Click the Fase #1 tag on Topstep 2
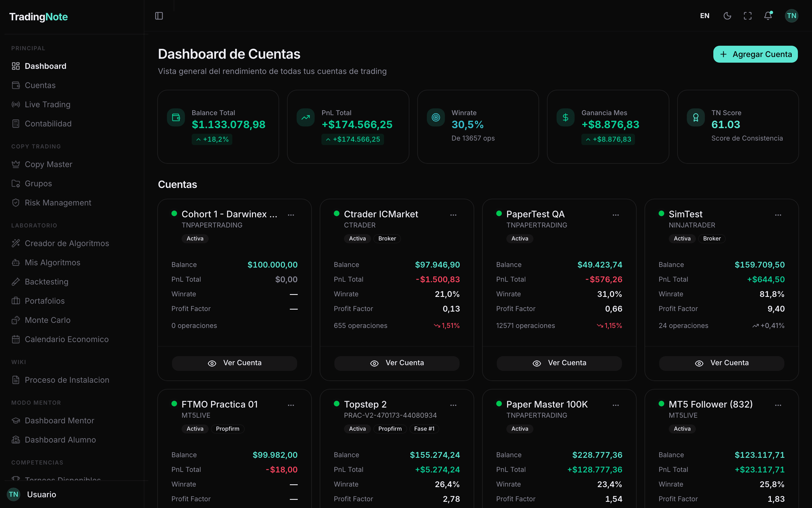The height and width of the screenshot is (508, 812). (x=424, y=429)
